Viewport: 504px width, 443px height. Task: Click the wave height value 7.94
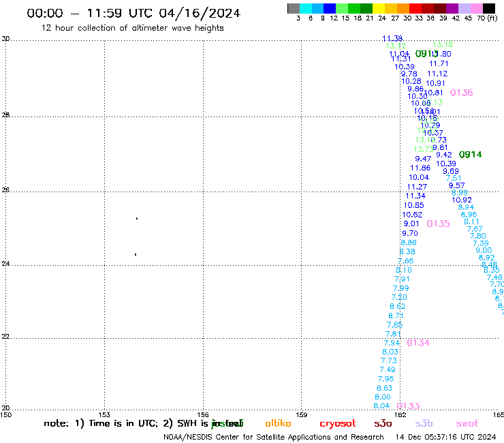click(392, 343)
